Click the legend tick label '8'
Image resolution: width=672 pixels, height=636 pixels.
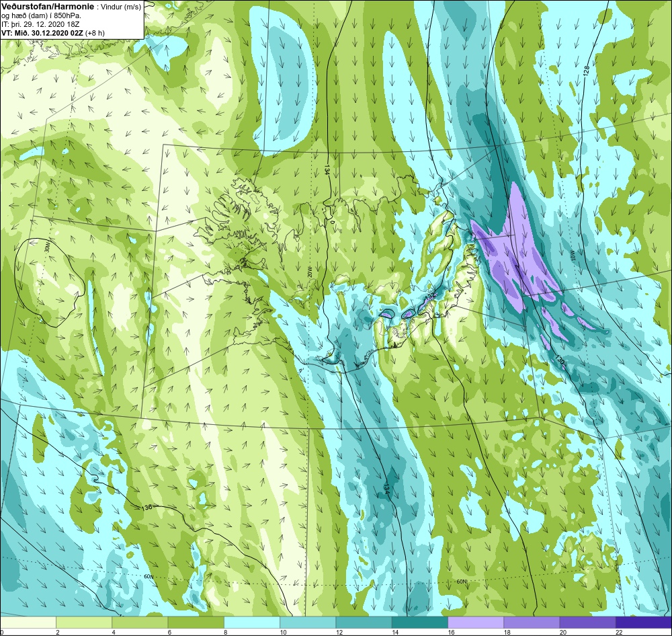[225, 632]
